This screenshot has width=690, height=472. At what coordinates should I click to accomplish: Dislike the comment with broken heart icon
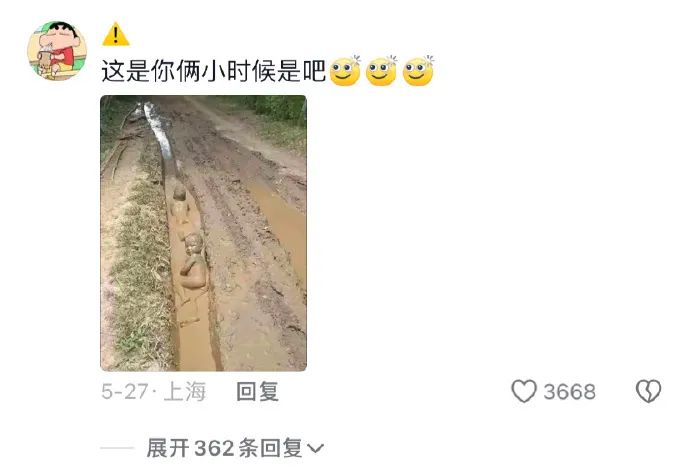648,391
